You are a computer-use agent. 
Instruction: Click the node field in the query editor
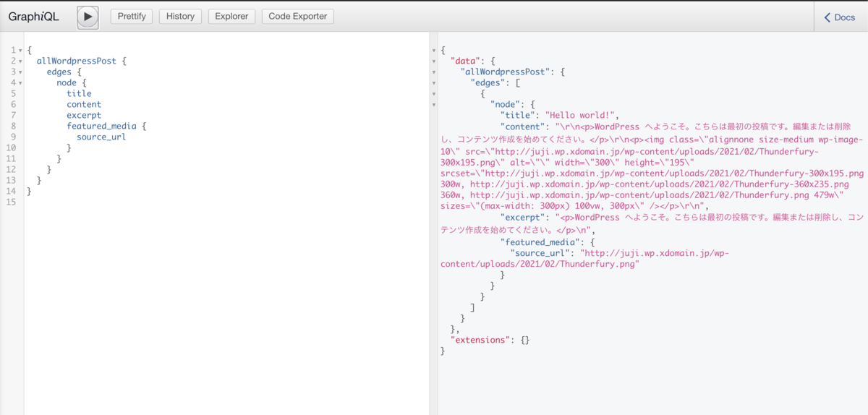click(x=69, y=83)
